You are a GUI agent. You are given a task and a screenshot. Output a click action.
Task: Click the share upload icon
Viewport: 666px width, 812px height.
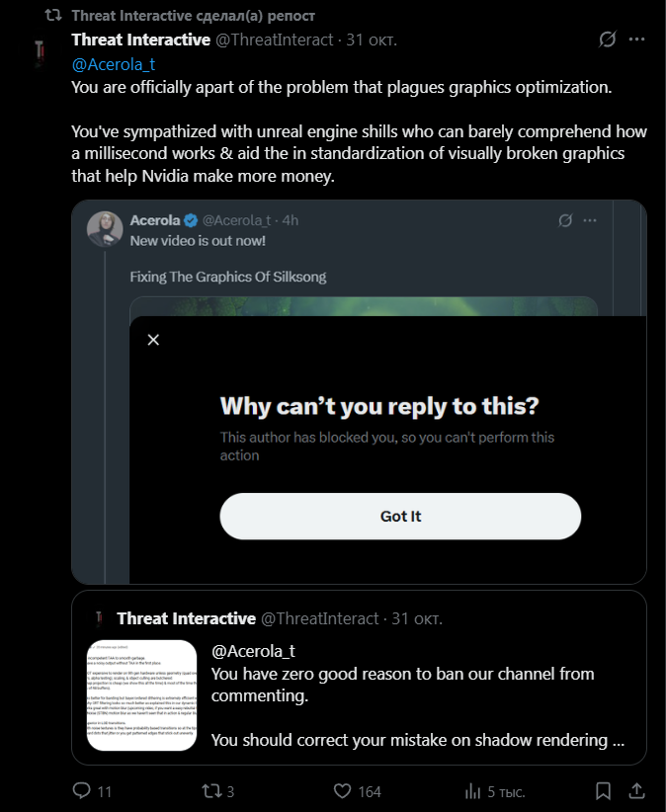637,791
